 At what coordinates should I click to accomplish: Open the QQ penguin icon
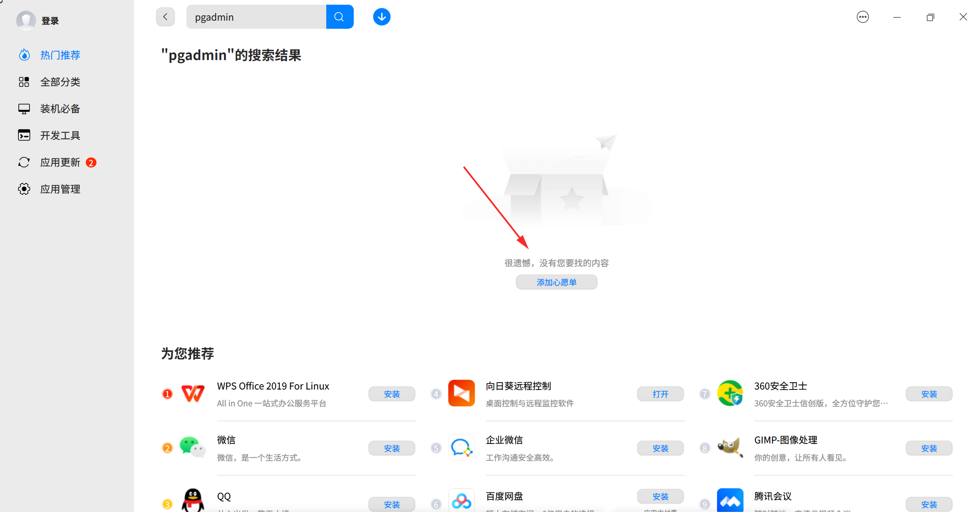[193, 500]
